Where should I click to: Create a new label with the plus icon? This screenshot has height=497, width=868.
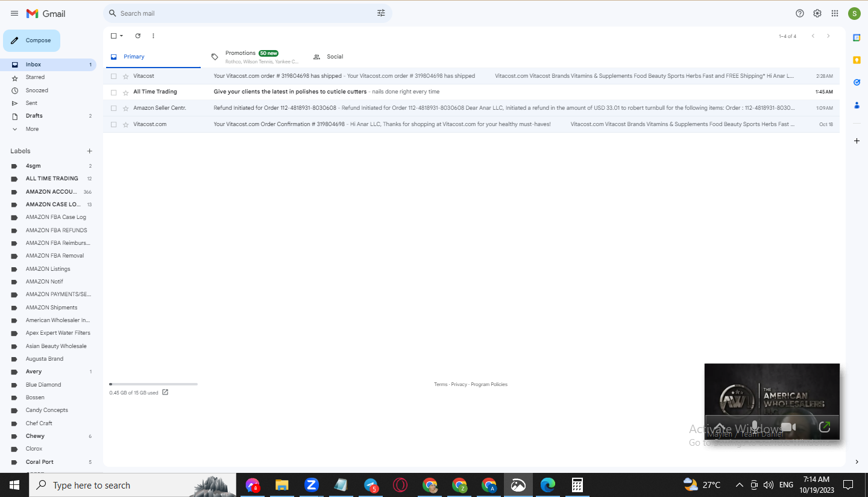[x=90, y=151]
